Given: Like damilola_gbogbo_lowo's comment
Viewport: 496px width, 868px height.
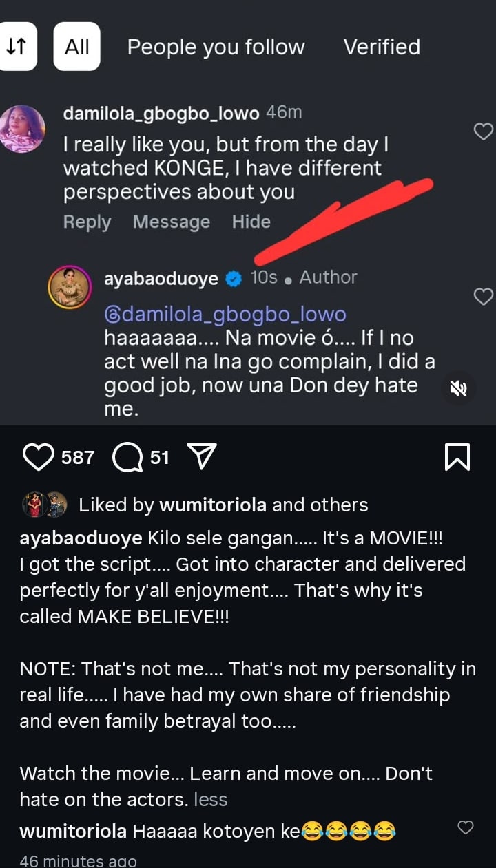Looking at the screenshot, I should pos(484,131).
